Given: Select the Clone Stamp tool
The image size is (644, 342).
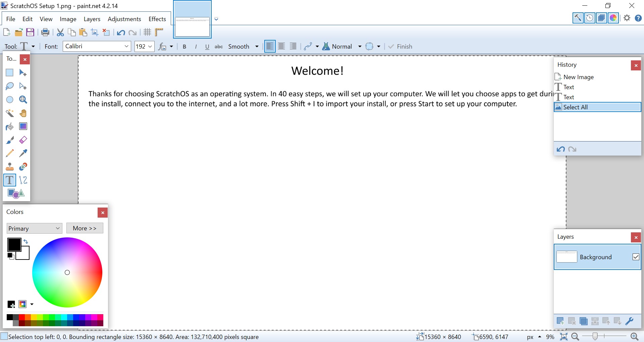Looking at the screenshot, I should (x=10, y=167).
